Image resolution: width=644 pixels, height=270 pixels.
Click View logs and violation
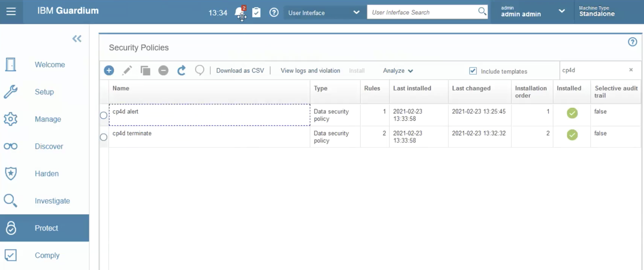click(x=310, y=71)
